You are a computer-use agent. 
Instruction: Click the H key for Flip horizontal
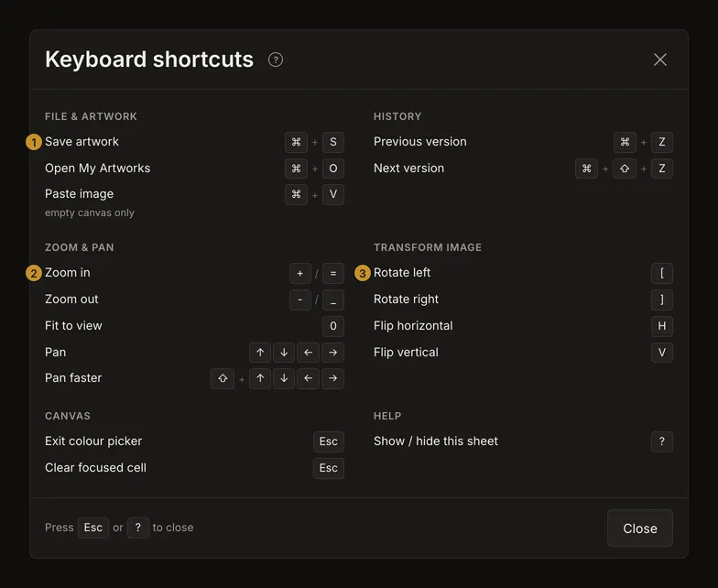(661, 326)
